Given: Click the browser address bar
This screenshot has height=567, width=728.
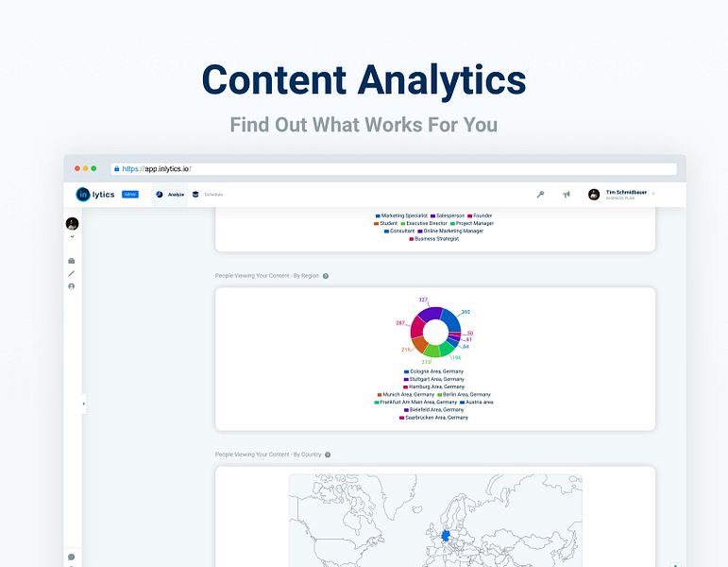Looking at the screenshot, I should tap(394, 169).
